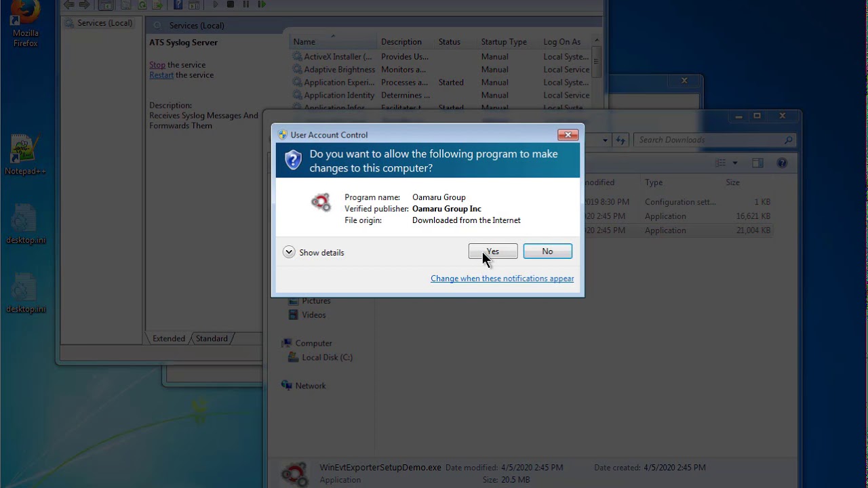
Task: Click No in the User Account Control dialog
Action: tap(547, 251)
